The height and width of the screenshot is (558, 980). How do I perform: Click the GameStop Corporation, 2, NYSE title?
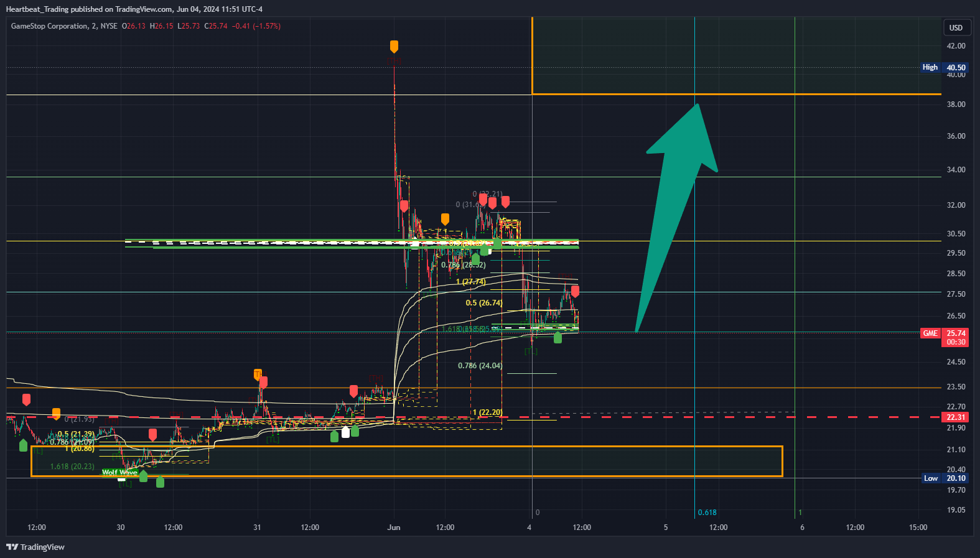click(x=64, y=26)
